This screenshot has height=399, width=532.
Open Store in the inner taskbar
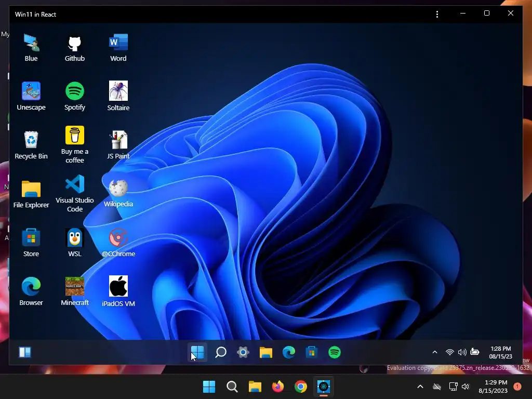pos(312,352)
